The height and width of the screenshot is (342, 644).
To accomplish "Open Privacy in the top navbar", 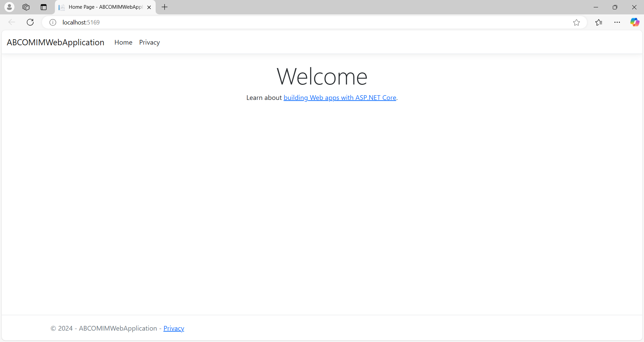I will click(x=149, y=43).
